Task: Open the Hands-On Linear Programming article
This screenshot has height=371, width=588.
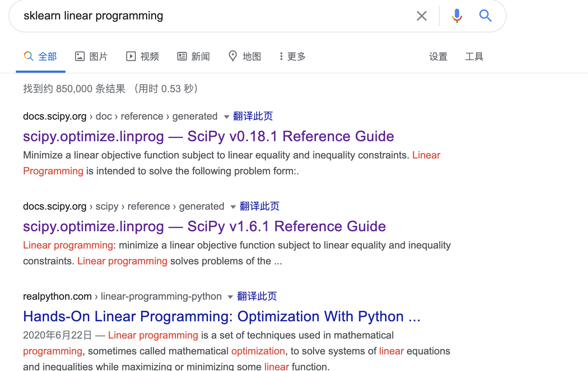Action: point(222,316)
